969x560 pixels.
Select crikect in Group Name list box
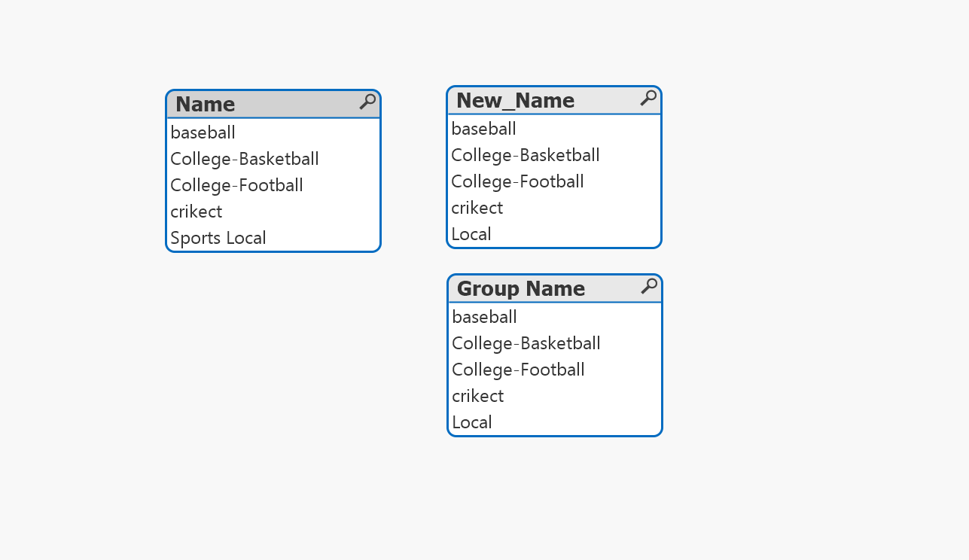point(478,396)
